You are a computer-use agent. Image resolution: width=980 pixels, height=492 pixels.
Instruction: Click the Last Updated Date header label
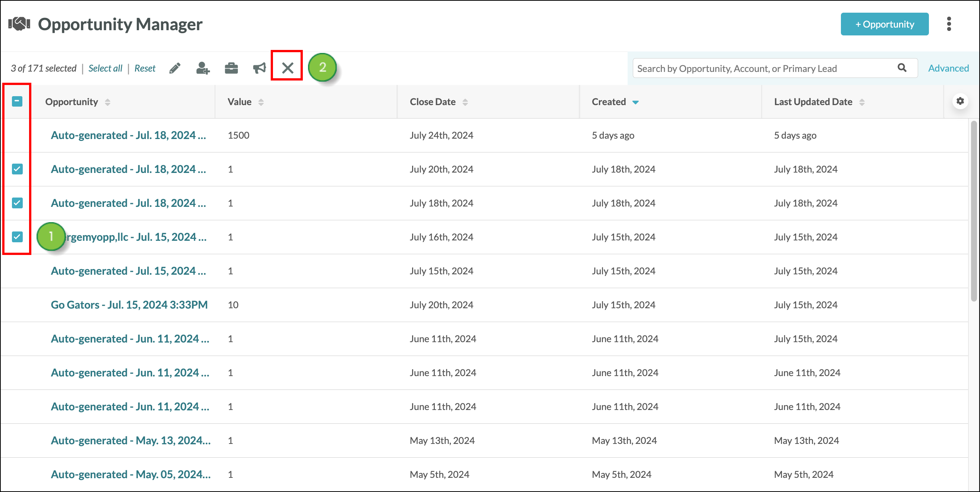[x=813, y=102]
